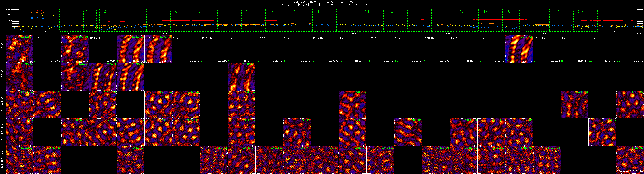Select interval number 3 on the light curve
Screen dimensions: 644x174
pos(111,21)
